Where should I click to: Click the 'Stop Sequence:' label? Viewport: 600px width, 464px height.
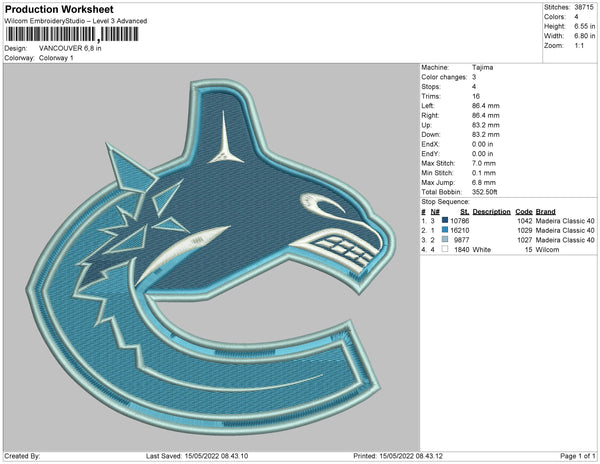pyautogui.click(x=445, y=202)
